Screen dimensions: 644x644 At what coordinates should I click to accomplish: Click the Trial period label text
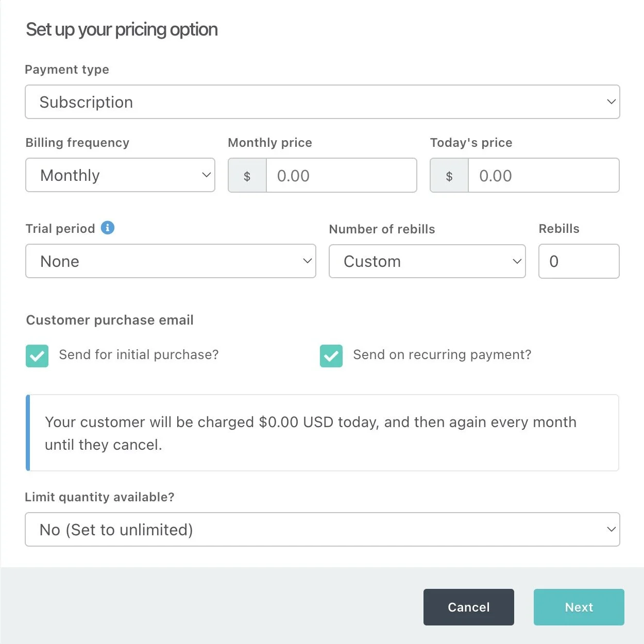[x=60, y=229]
